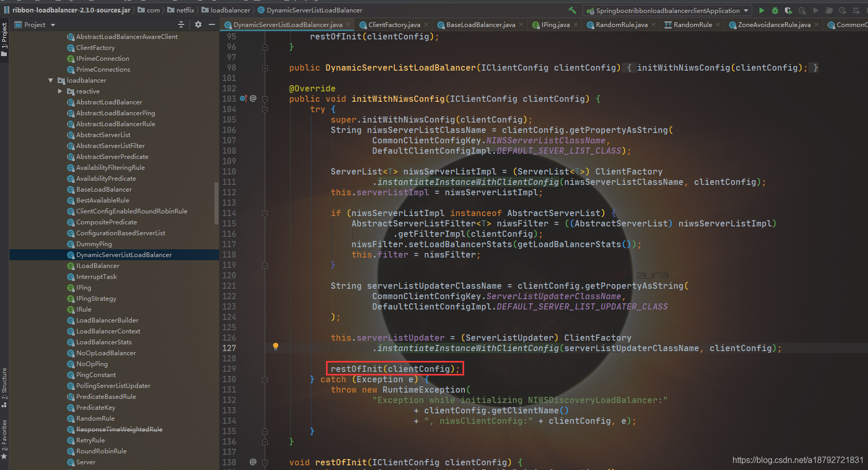The height and width of the screenshot is (470, 868).
Task: Click the Project tree vertical scrollbar
Action: point(216,203)
